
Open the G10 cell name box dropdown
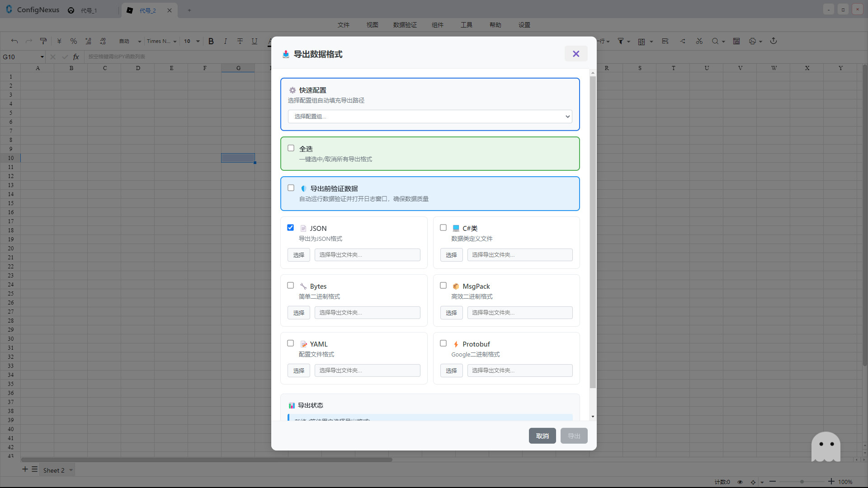pyautogui.click(x=42, y=57)
